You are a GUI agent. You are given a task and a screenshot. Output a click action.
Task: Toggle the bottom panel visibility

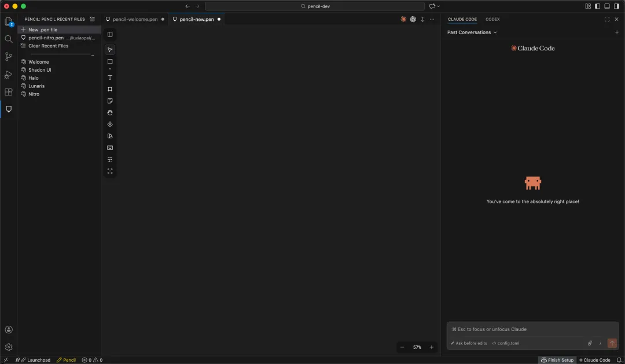coord(607,6)
